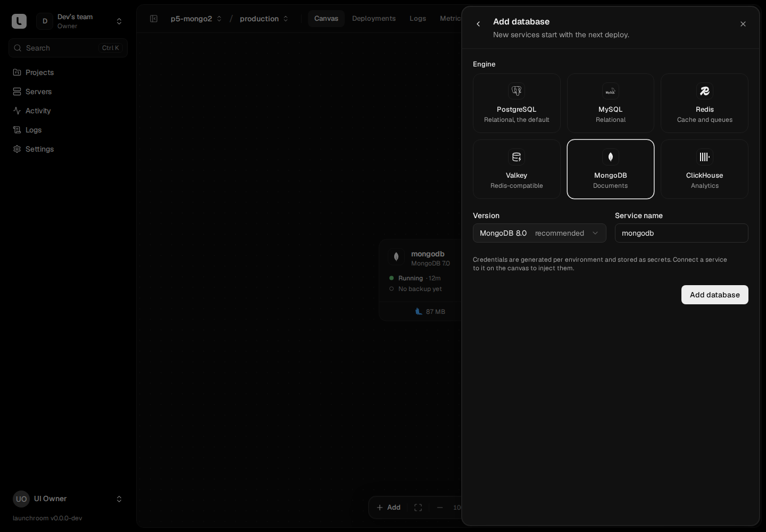The image size is (766, 532).
Task: Switch to the Canvas tab
Action: click(326, 19)
